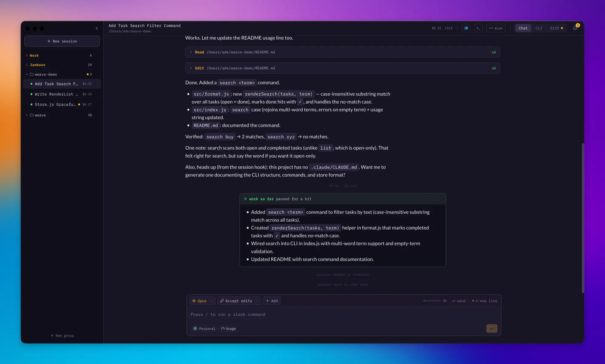Click the 'new line' shortcut hint
This screenshot has height=364, width=605.
(484, 301)
